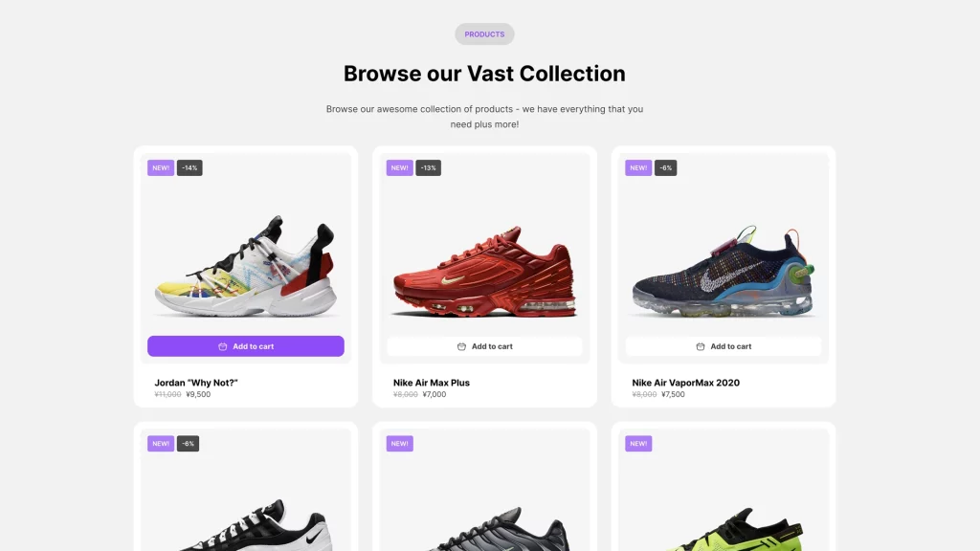Add Jordan "Why Not?" to cart
This screenshot has width=980, height=551.
(246, 346)
